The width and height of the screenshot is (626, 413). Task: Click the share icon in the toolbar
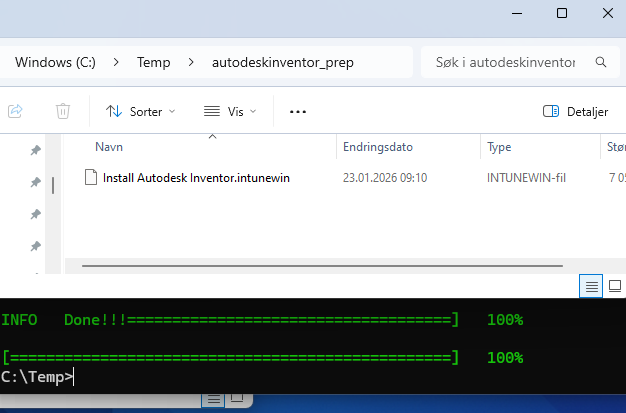pos(15,112)
